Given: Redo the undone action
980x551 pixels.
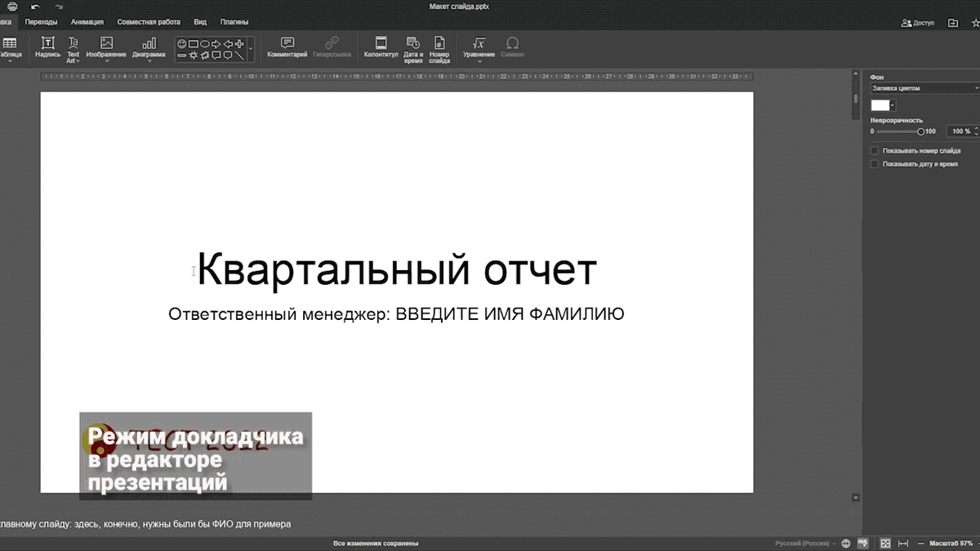Looking at the screenshot, I should [59, 7].
